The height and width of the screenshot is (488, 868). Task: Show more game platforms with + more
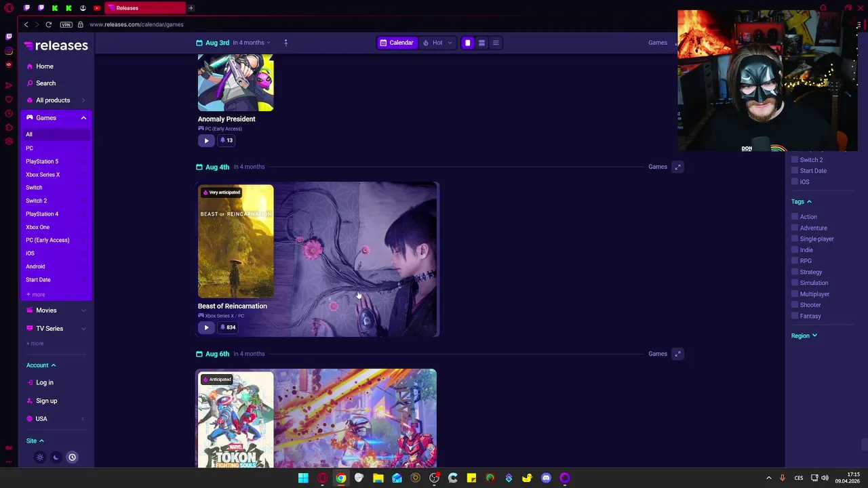tap(35, 295)
